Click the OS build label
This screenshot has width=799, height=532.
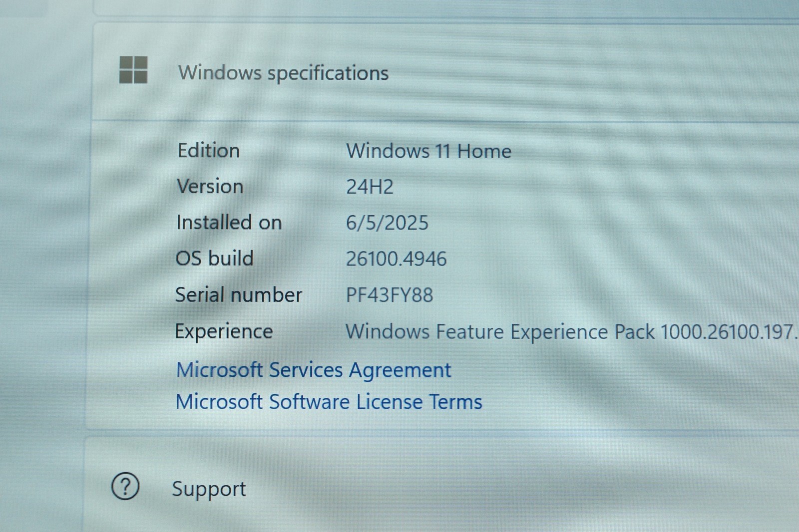click(x=215, y=259)
